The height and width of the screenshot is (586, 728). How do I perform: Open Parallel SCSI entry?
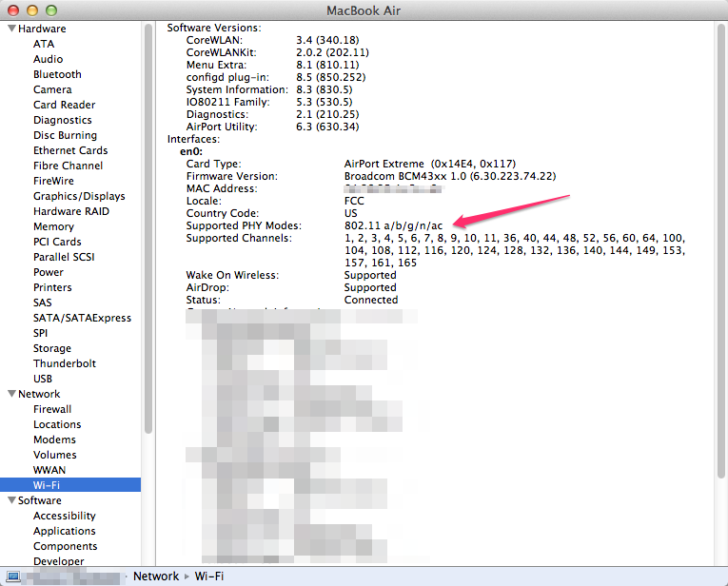[64, 257]
